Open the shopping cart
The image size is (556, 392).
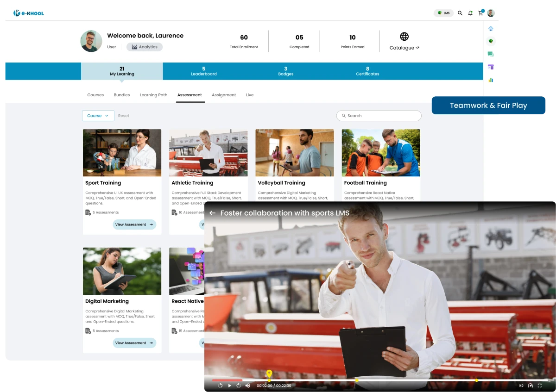coord(480,13)
